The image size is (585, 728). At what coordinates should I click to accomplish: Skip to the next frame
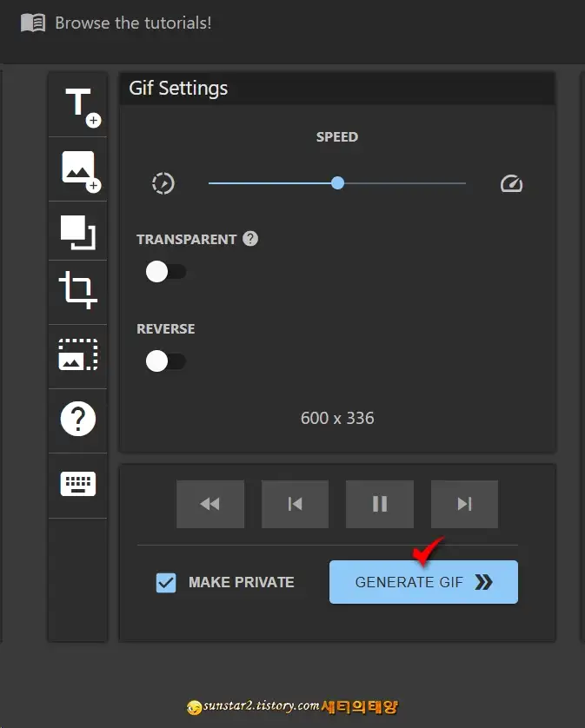tap(465, 504)
